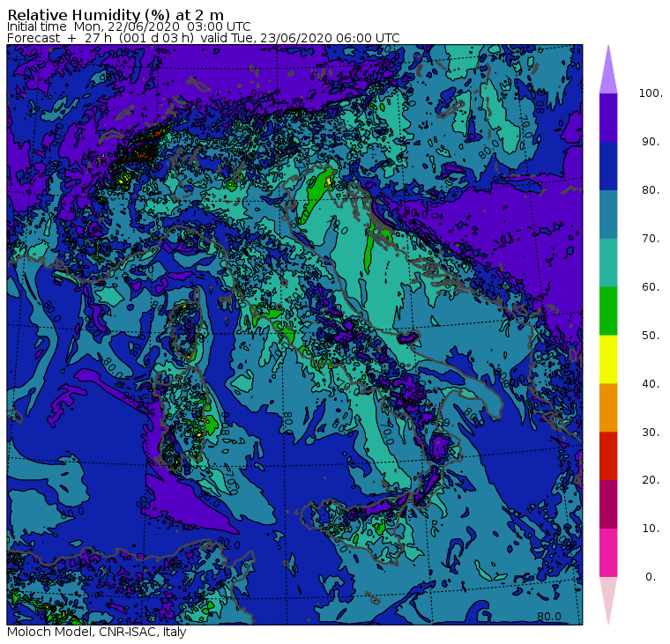
Task: Pick the pink 0-10 legend swatch
Action: 608,552
